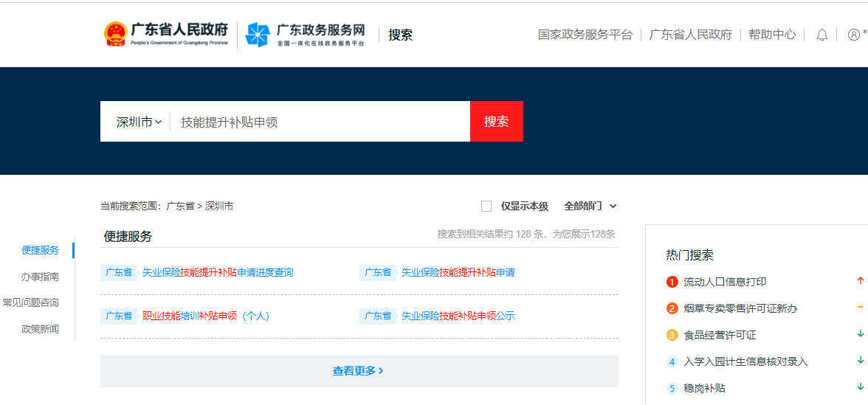Open 失业保险技能补贴申领公示 result
Image resolution: width=868 pixels, height=405 pixels.
(458, 316)
